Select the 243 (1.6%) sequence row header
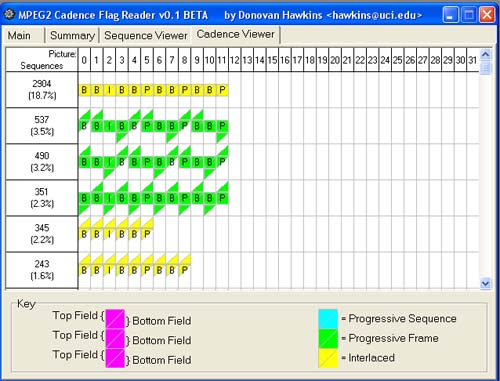Image resolution: width=500 pixels, height=381 pixels. pyautogui.click(x=42, y=270)
